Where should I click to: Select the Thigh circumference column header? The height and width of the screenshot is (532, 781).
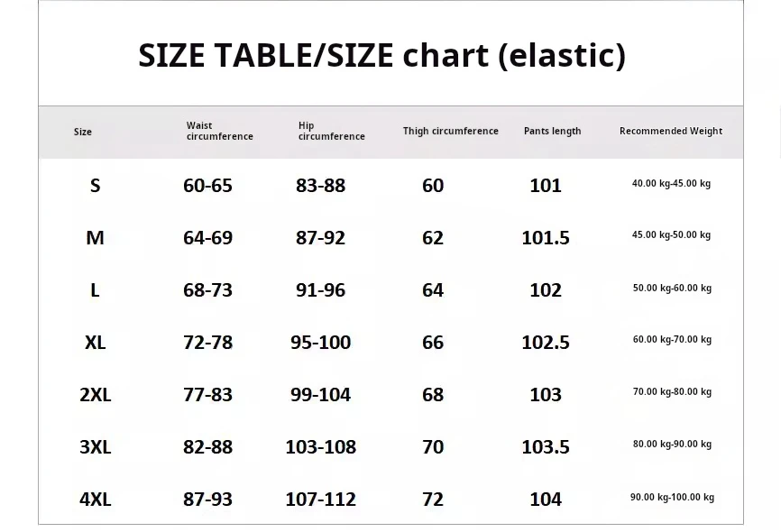pyautogui.click(x=450, y=132)
